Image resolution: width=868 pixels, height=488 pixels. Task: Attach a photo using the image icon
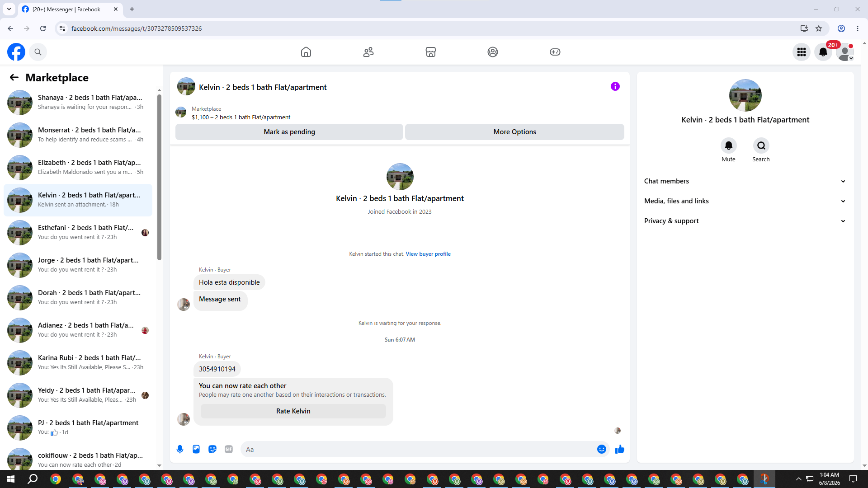click(196, 449)
